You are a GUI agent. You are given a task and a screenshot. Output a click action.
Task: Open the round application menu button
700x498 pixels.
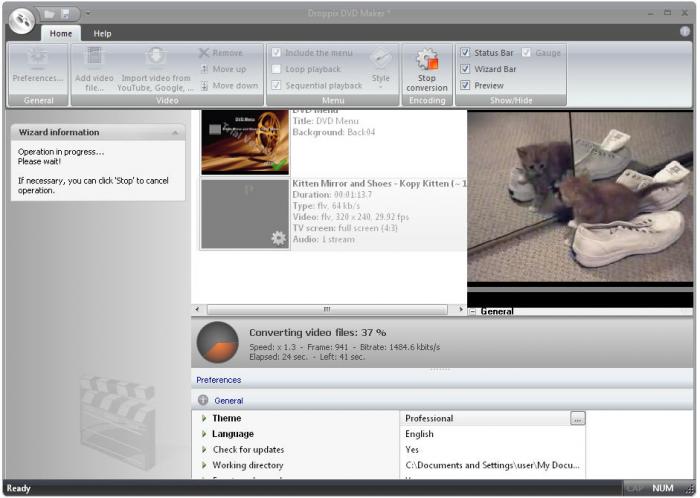pos(22,19)
